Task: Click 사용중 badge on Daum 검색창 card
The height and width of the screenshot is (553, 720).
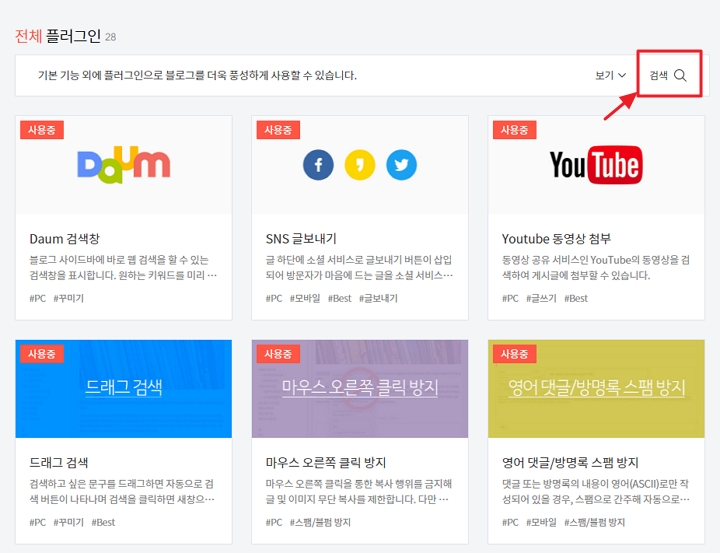Action: (42, 130)
